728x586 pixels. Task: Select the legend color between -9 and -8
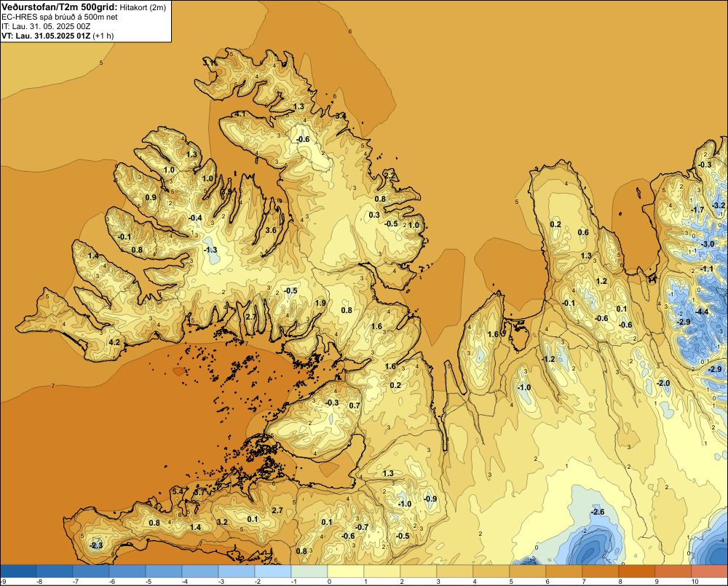point(19,571)
